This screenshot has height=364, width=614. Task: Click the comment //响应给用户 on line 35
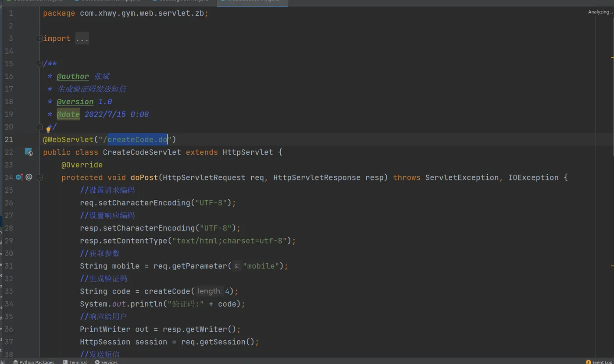[104, 317]
